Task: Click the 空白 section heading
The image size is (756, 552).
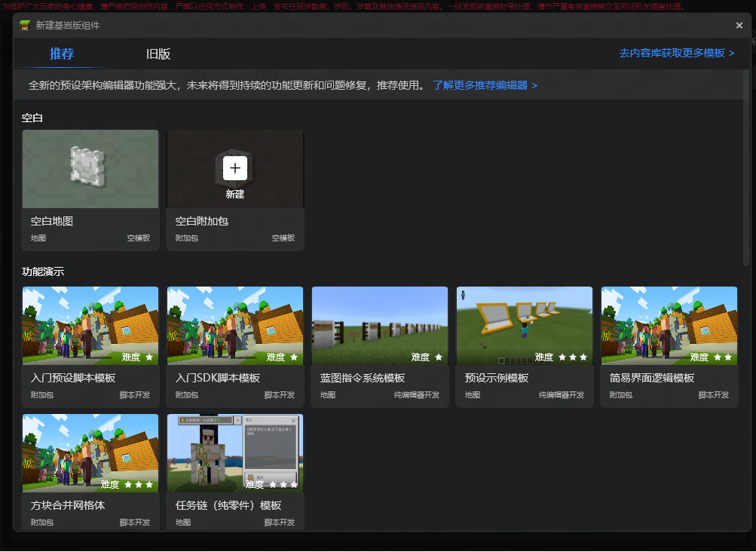Action: click(32, 118)
